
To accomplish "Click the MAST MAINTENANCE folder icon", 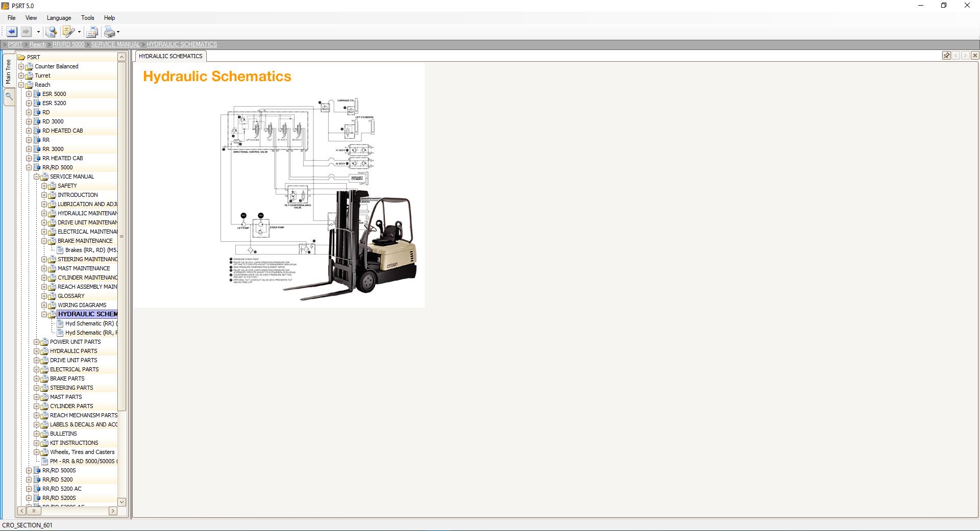I will [x=52, y=268].
